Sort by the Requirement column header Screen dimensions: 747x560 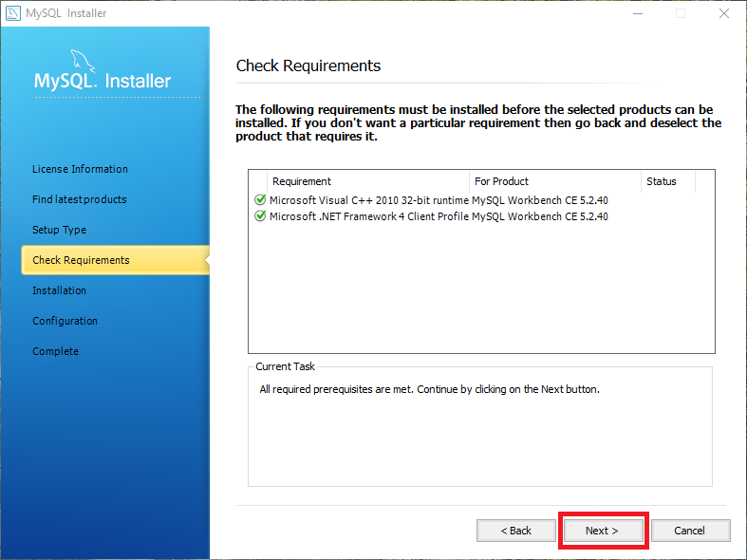pyautogui.click(x=368, y=181)
